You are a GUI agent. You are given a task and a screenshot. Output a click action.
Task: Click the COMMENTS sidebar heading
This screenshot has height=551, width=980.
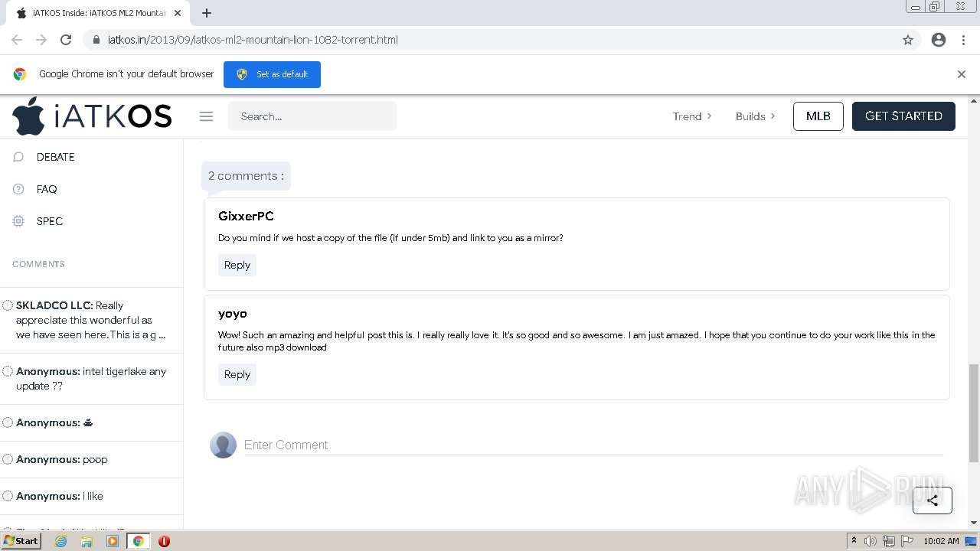(x=38, y=264)
